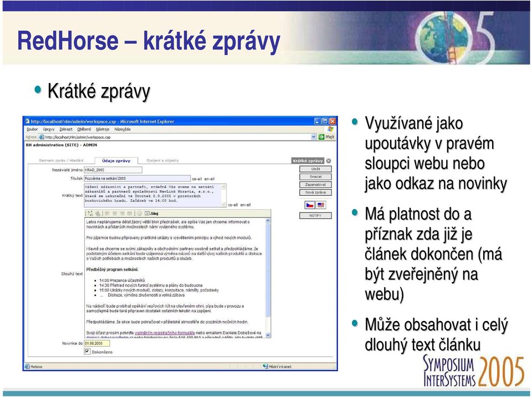532x397 pixels.
Task: Click the Hotovo status bar page icon
Action: pyautogui.click(x=28, y=367)
